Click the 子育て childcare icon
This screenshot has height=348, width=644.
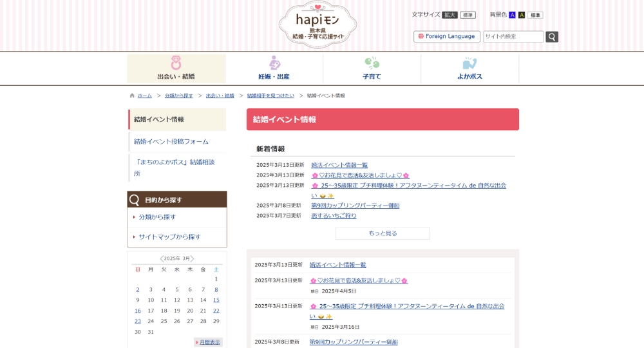click(372, 63)
